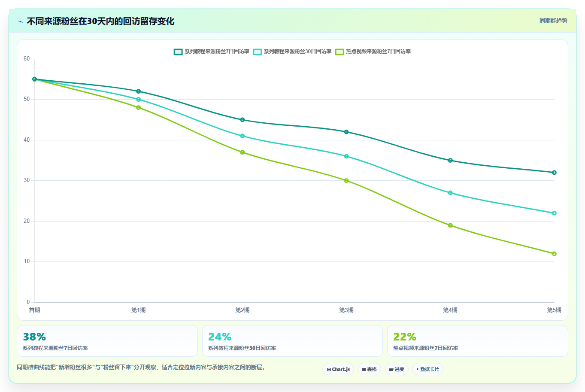The width and height of the screenshot is (585, 392).
Task: Click the dark teal data point at 第2期
Action: [242, 120]
